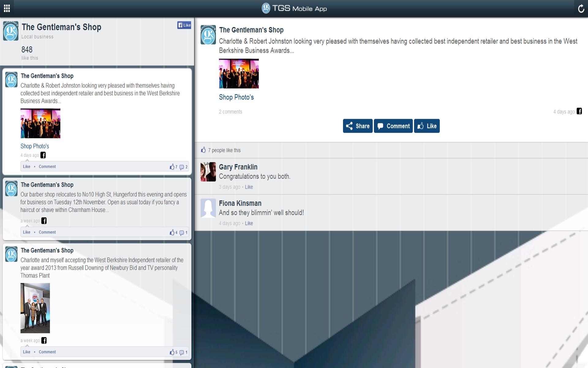
Task: Click thumbs-up count 4 on barber shop post
Action: (173, 232)
